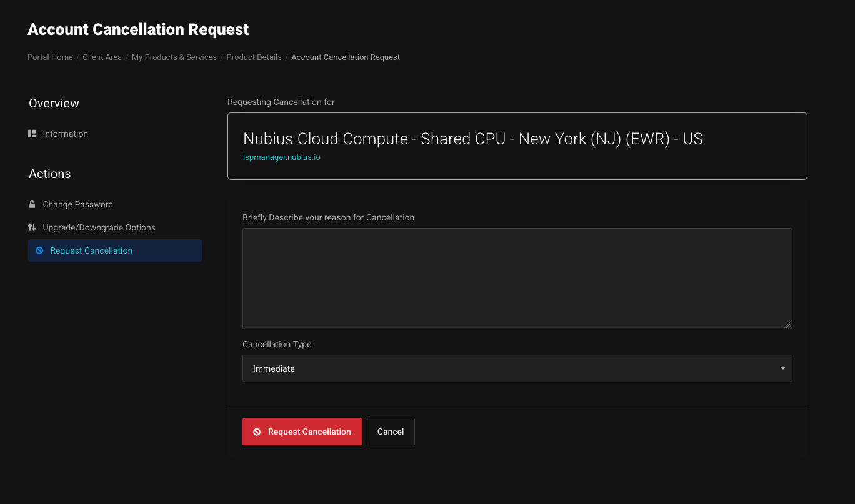Open the Cancellation Type dropdown showing Immediate
The height and width of the screenshot is (504, 855).
click(517, 368)
